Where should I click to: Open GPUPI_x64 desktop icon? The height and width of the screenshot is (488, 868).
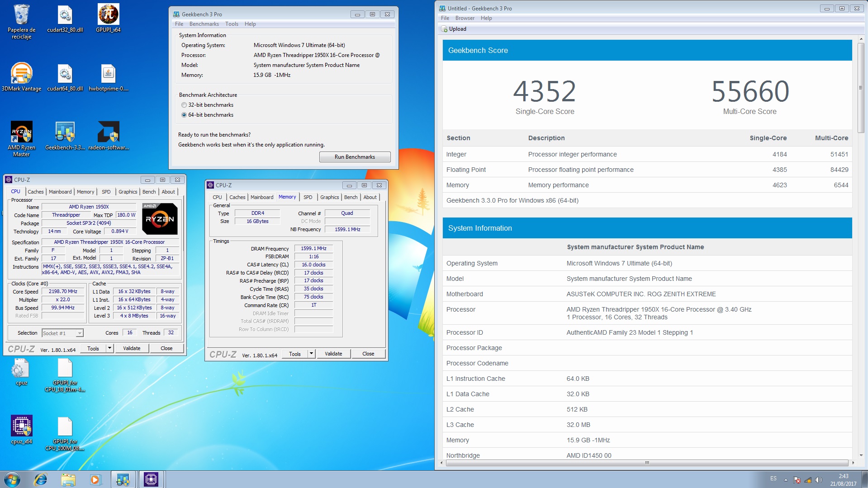[109, 19]
